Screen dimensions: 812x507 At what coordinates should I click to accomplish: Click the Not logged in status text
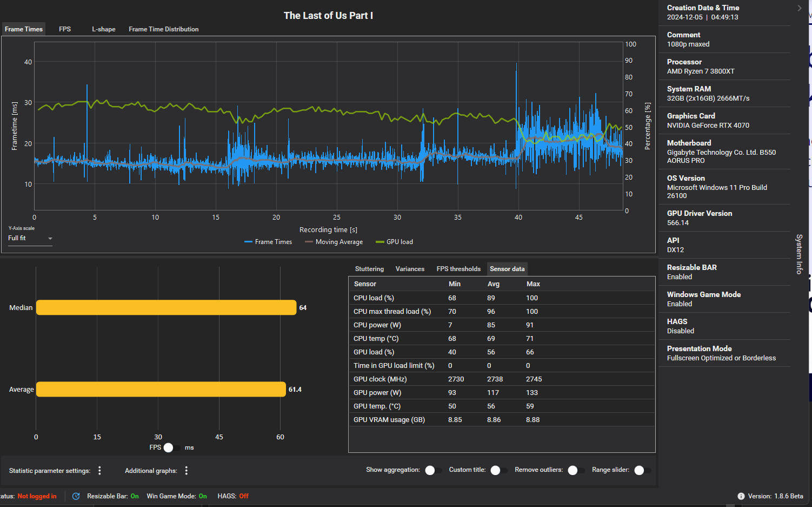37,496
